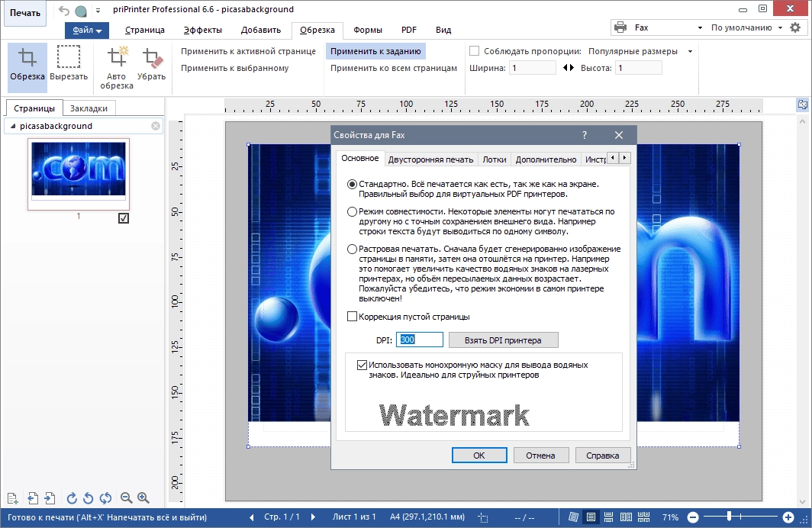Switch to Двусторонняя печать dialog tab
The height and width of the screenshot is (528, 812).
click(x=431, y=159)
